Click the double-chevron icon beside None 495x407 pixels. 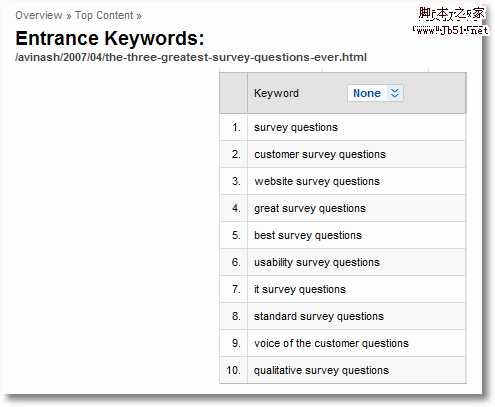(394, 93)
